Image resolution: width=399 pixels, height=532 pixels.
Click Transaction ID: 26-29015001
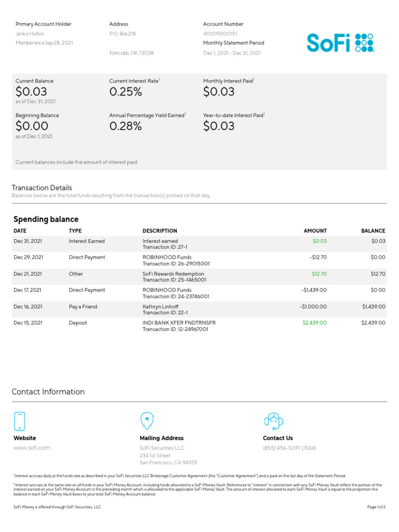click(x=176, y=263)
